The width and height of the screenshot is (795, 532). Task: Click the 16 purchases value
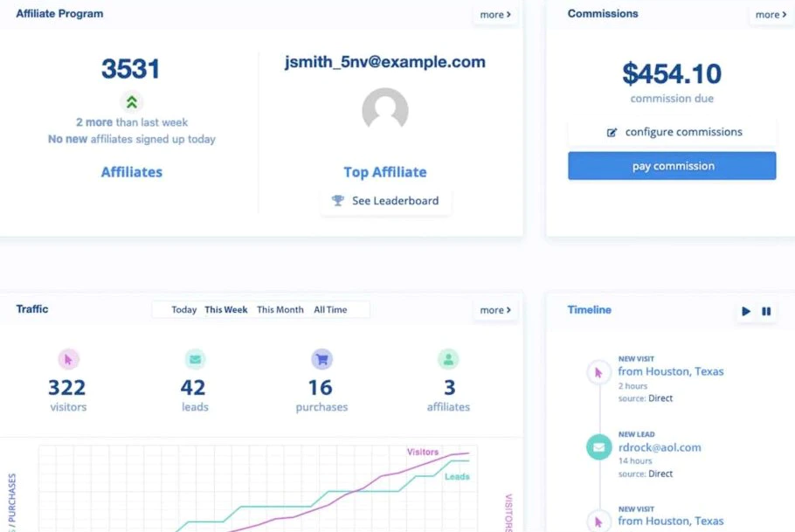(x=321, y=388)
